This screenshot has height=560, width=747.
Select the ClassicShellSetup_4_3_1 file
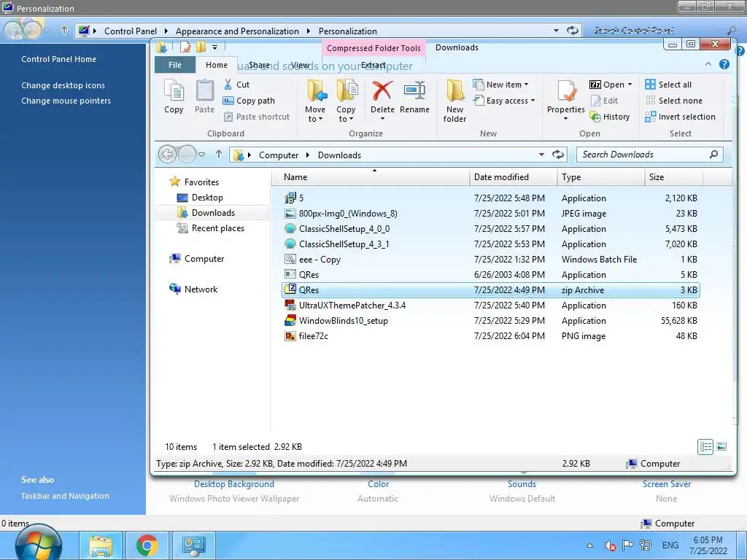tap(491, 244)
